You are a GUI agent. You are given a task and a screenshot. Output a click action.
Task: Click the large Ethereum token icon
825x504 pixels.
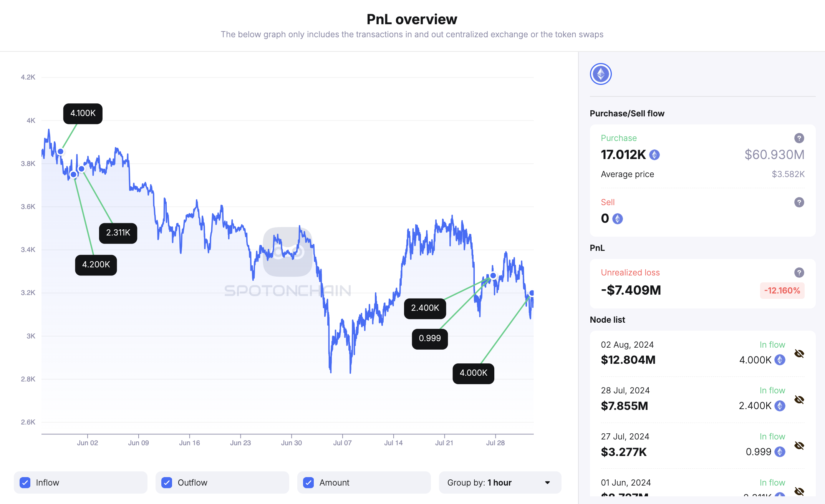tap(601, 74)
